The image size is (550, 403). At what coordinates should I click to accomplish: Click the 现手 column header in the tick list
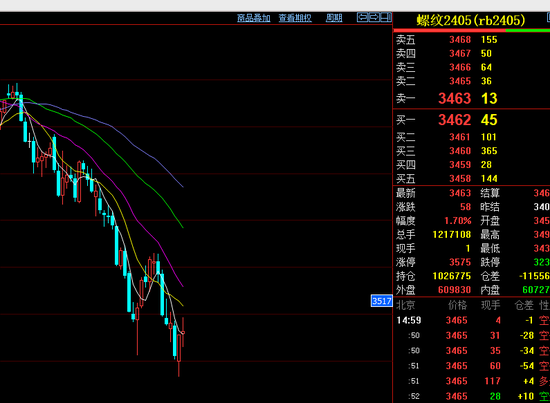pyautogui.click(x=490, y=305)
